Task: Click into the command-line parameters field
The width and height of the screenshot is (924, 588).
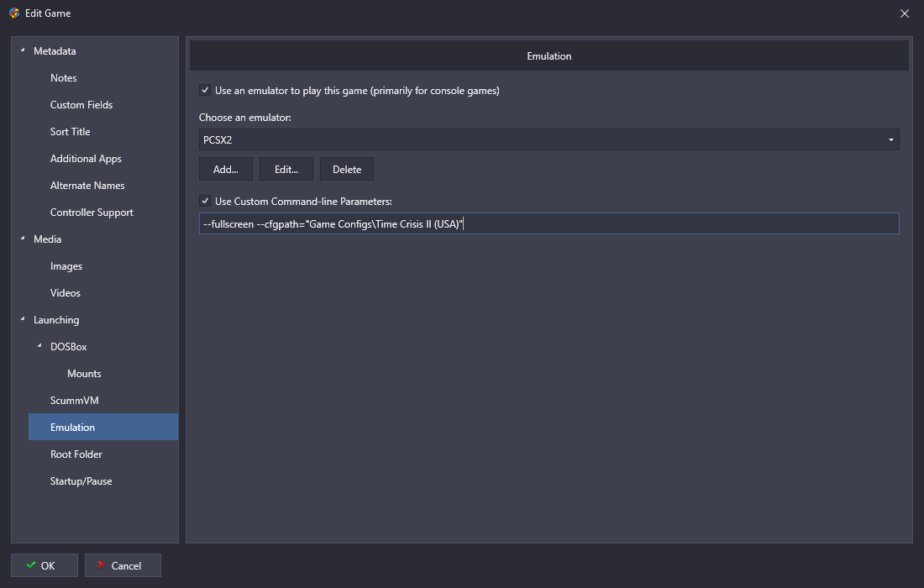Action: point(549,224)
